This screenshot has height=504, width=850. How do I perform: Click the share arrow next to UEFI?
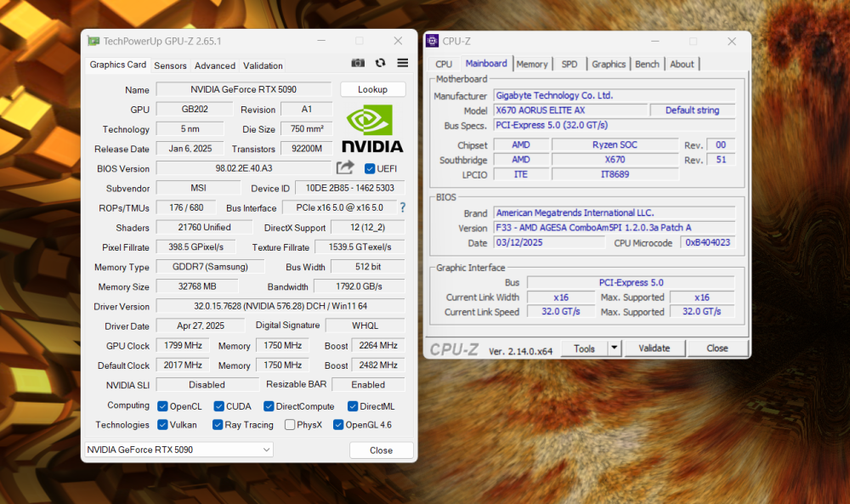tap(345, 168)
